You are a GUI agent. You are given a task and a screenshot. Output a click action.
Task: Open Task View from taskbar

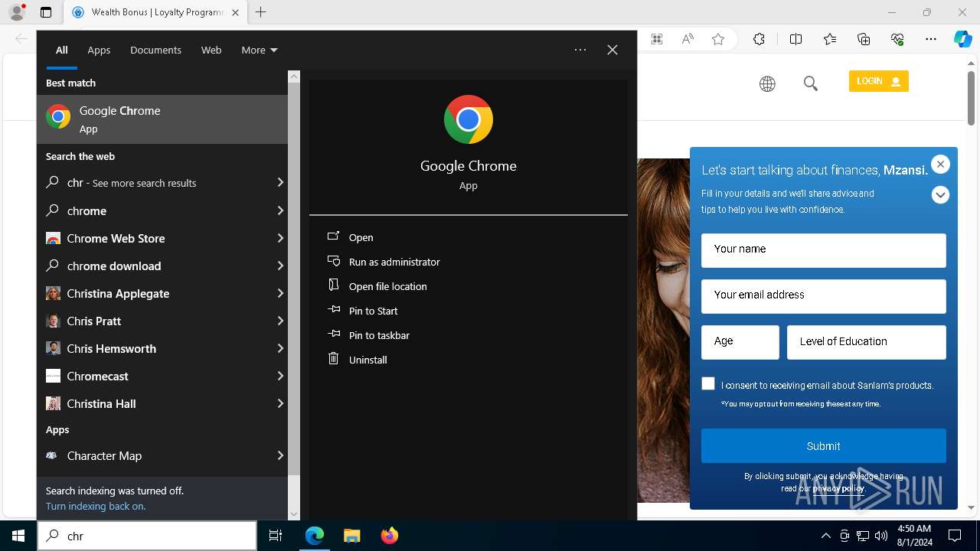(276, 536)
